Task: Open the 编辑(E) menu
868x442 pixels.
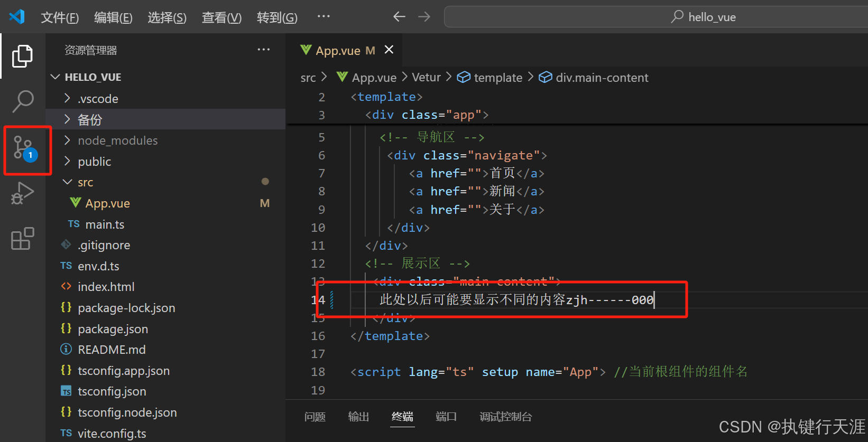Action: 113,17
